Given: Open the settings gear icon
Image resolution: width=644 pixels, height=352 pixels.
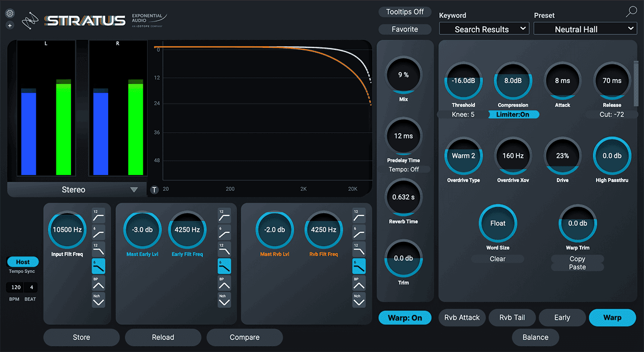Looking at the screenshot, I should [10, 14].
